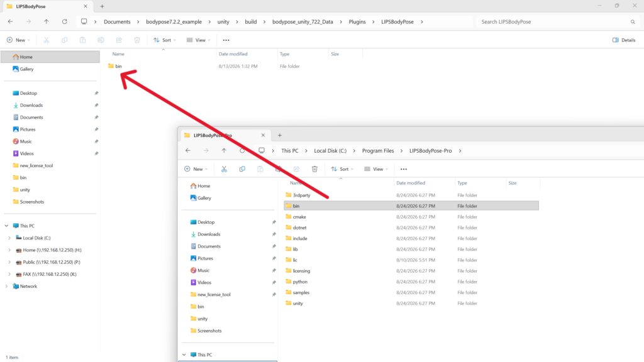Screen dimensions: 644x362
Task: Expand This PC in LIPSBodyPose sidebar
Action: coord(6,226)
